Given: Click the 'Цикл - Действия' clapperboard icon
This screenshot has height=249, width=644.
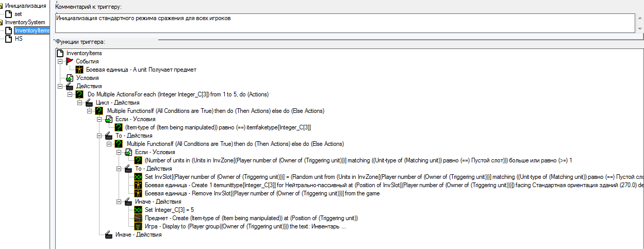Looking at the screenshot, I should pyautogui.click(x=90, y=103).
